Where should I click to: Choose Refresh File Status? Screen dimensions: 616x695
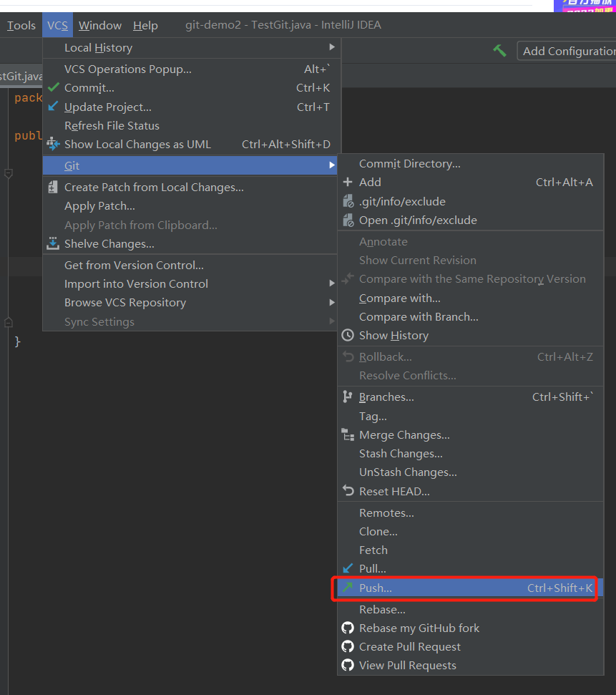(192, 125)
